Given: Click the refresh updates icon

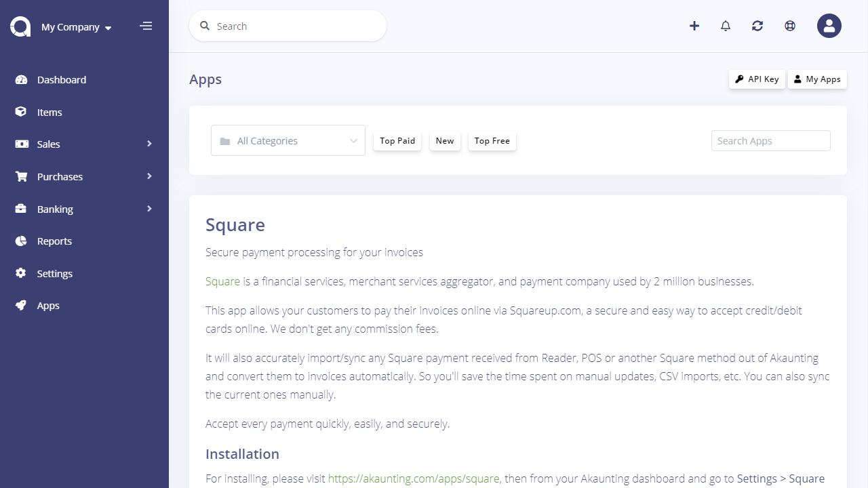Looking at the screenshot, I should (757, 26).
